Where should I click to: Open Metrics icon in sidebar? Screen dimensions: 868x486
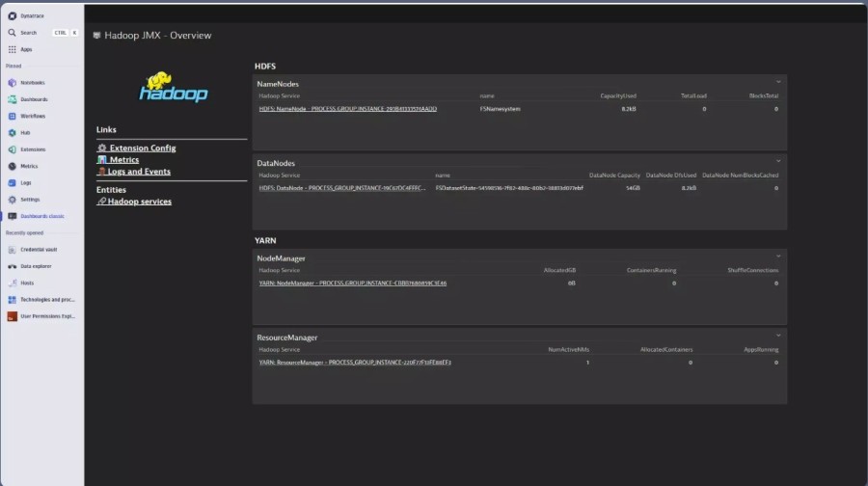pyautogui.click(x=13, y=166)
